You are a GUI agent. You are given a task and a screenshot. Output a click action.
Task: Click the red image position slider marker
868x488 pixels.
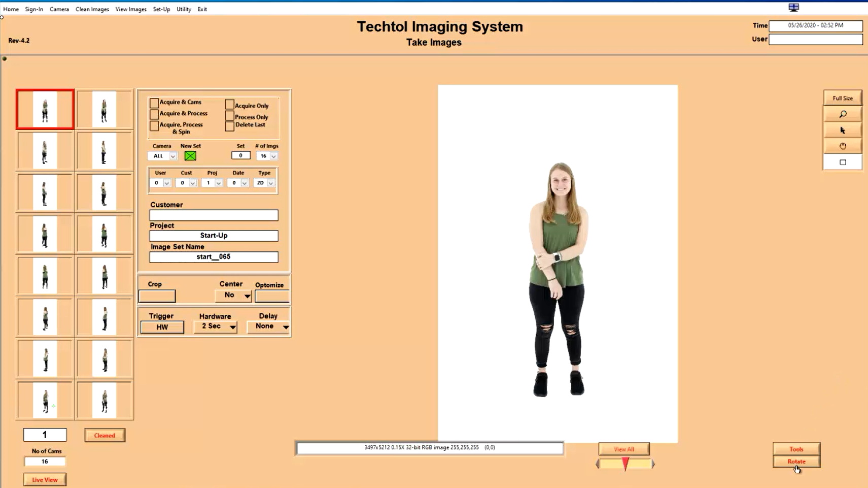pyautogui.click(x=625, y=464)
